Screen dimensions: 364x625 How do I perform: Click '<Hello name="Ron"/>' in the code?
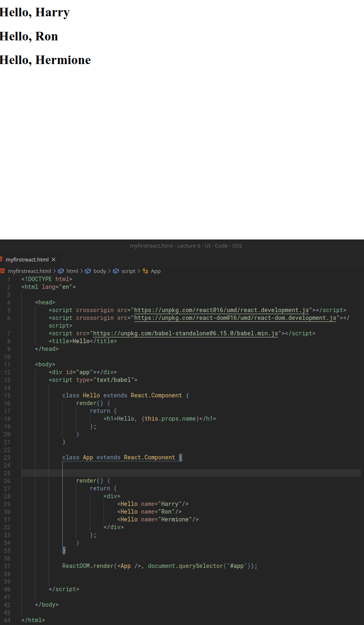[x=150, y=512]
